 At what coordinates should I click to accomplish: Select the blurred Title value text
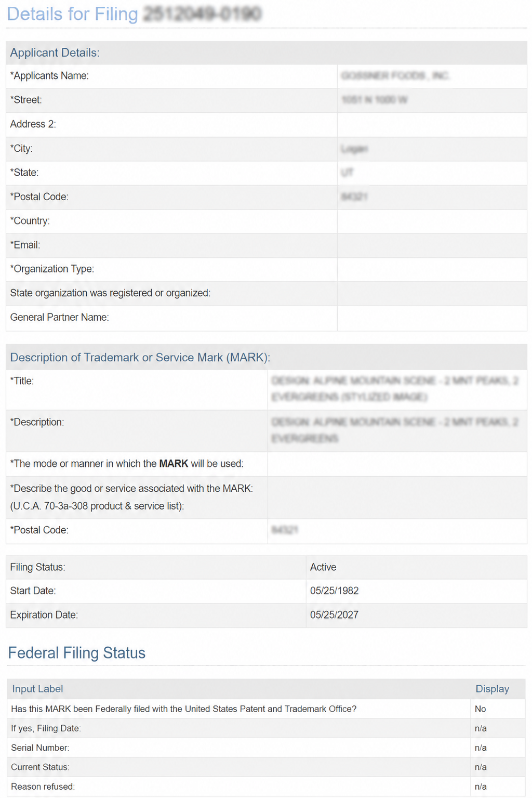[x=395, y=389]
